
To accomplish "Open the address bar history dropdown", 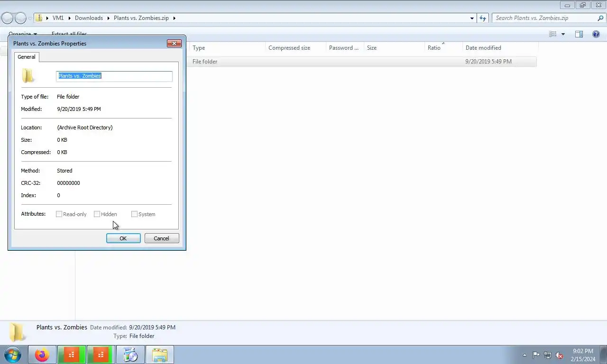I will click(472, 18).
